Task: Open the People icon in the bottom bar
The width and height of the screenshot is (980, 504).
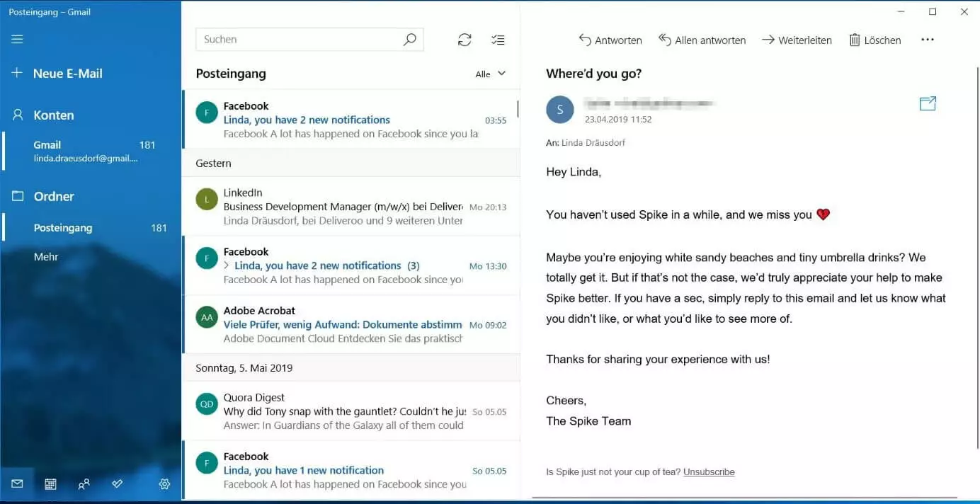Action: point(84,483)
